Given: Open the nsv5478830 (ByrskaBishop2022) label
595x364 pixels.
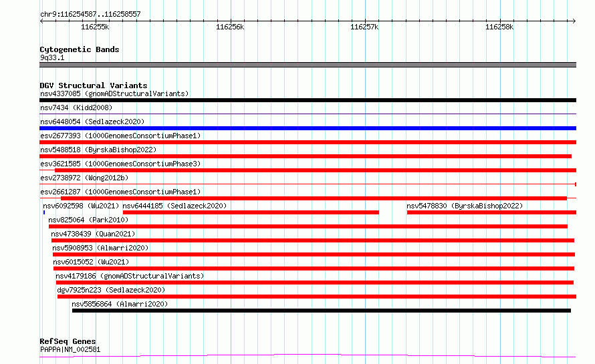Looking at the screenshot, I should 465,206.
